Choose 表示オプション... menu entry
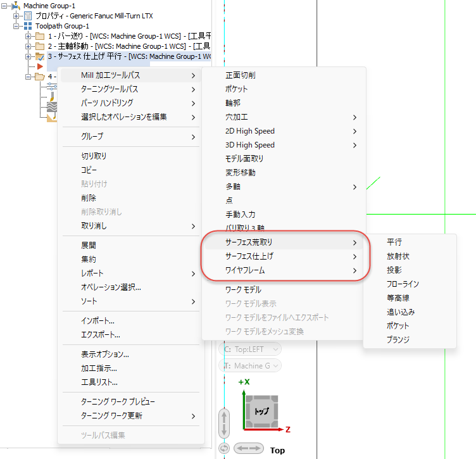This screenshot has width=476, height=459. coord(131,355)
